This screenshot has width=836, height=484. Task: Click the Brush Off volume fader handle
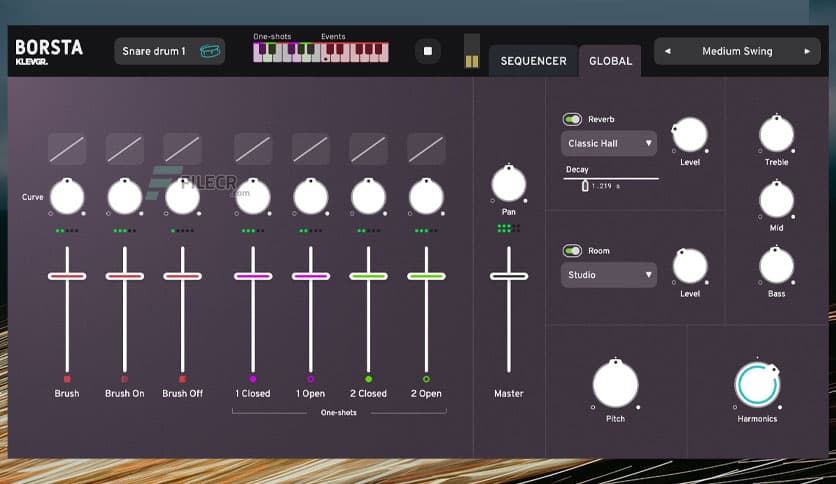point(182,276)
